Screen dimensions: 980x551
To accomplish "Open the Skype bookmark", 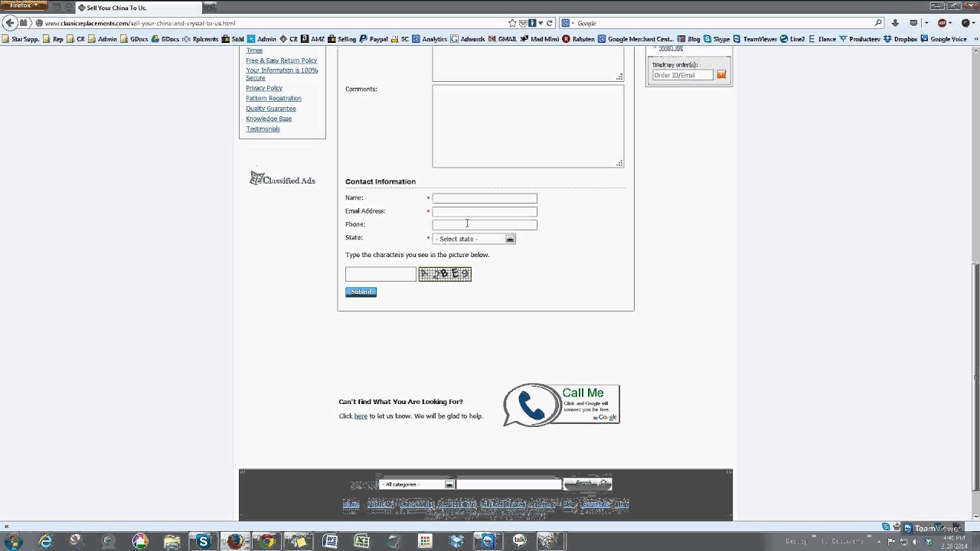I will (717, 39).
